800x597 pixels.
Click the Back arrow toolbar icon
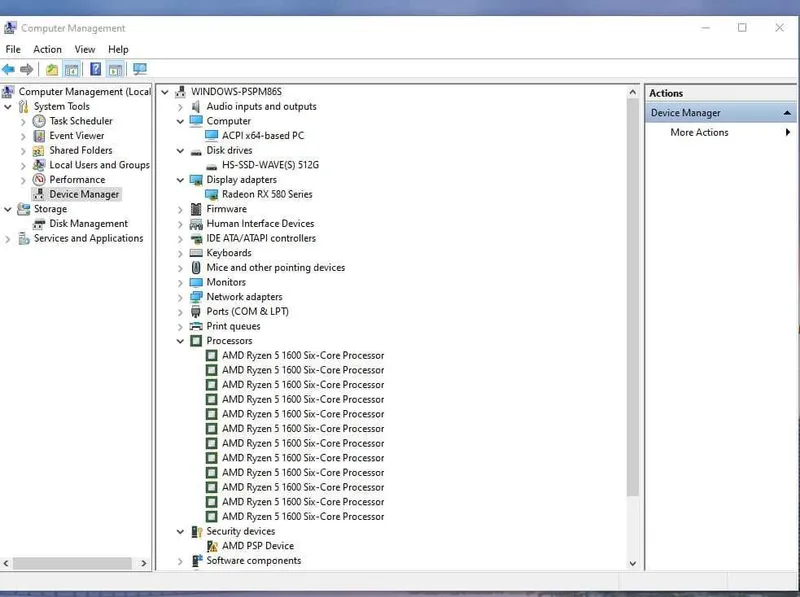(x=8, y=69)
